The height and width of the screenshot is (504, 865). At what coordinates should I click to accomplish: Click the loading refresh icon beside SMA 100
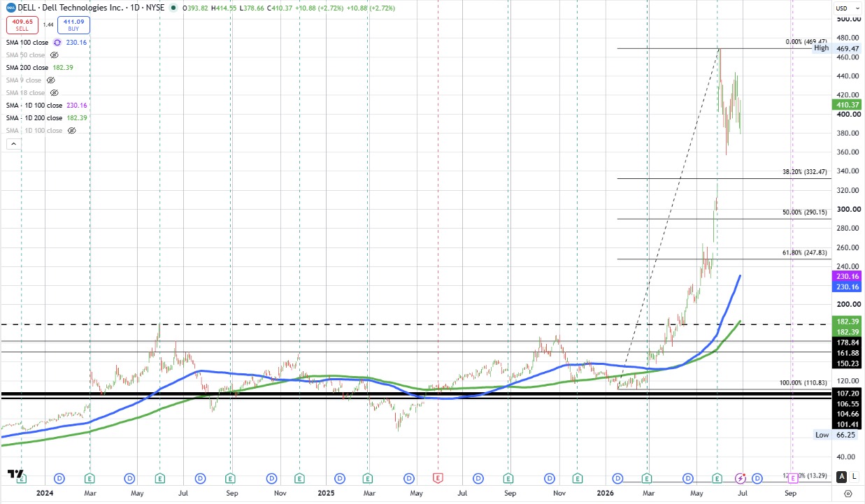point(57,43)
